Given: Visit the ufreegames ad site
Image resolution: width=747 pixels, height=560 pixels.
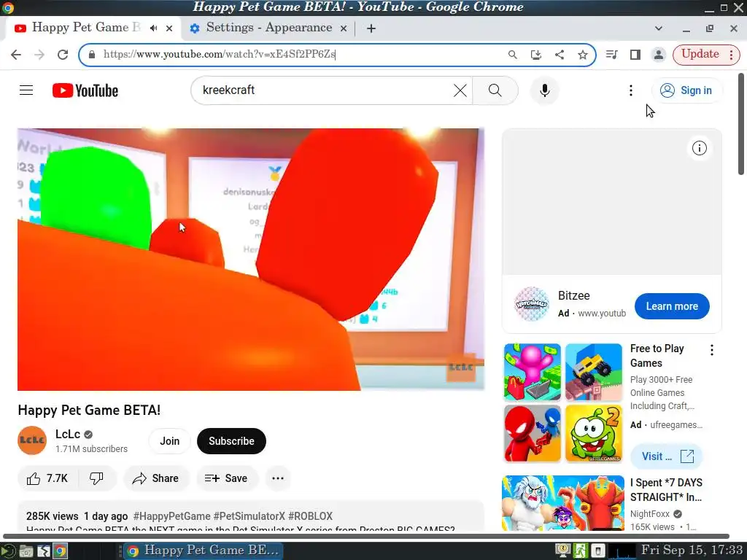Looking at the screenshot, I should click(x=667, y=456).
